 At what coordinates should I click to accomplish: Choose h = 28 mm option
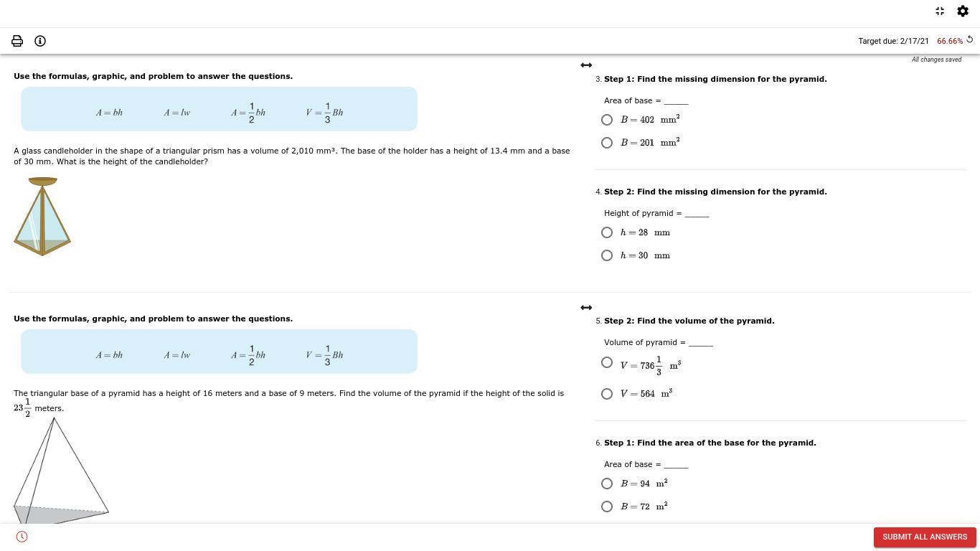pyautogui.click(x=607, y=232)
